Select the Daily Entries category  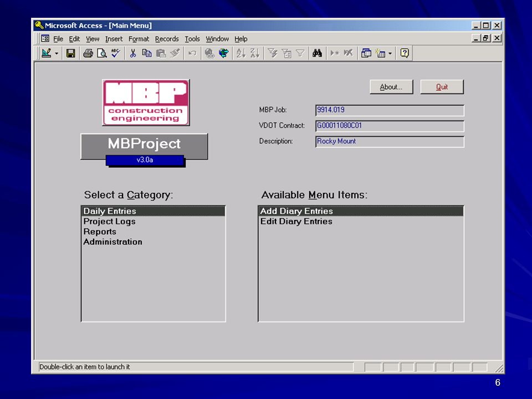[154, 211]
